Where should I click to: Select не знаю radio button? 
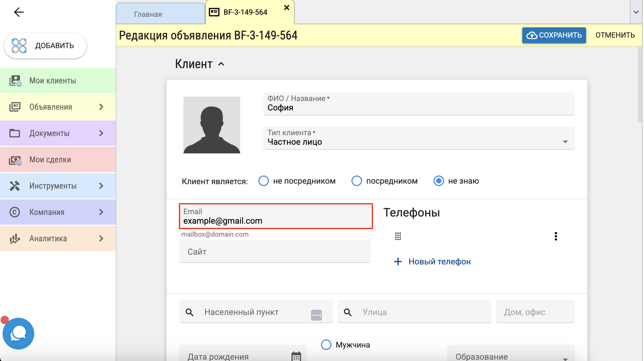click(439, 181)
